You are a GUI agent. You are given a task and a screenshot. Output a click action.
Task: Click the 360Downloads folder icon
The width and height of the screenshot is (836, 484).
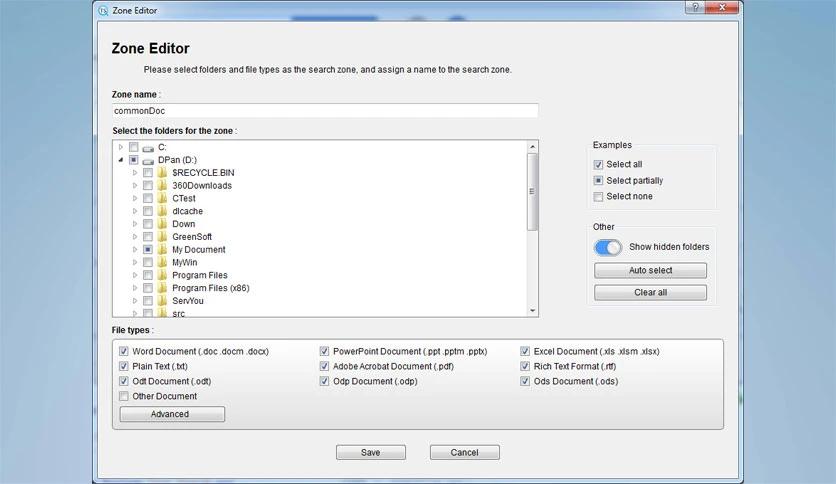pos(162,186)
